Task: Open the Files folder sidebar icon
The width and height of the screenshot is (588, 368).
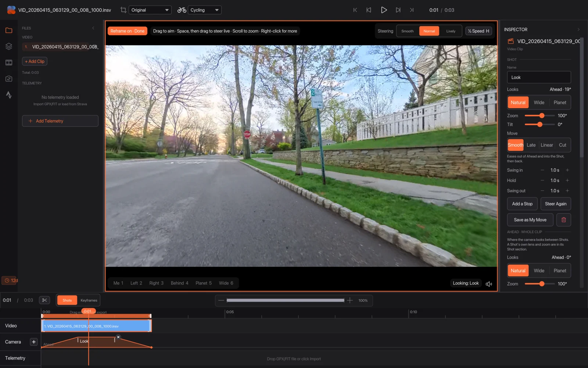Action: (x=9, y=30)
